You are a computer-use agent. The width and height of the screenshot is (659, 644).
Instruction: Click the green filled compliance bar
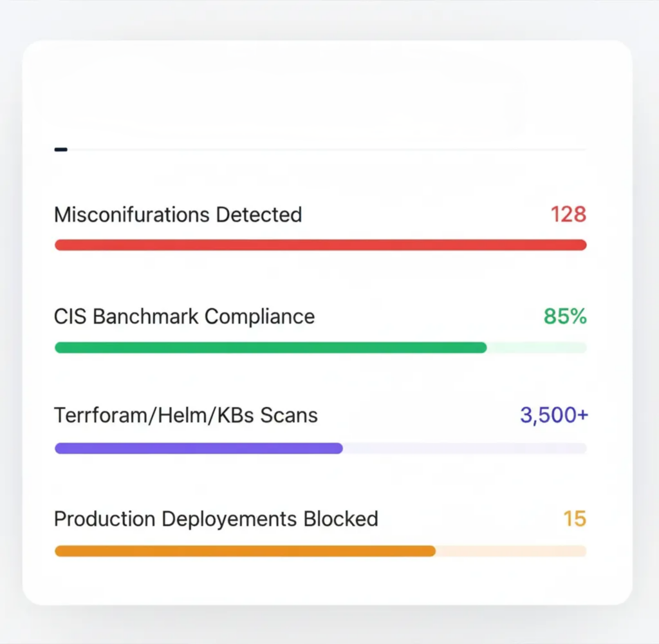coord(270,348)
